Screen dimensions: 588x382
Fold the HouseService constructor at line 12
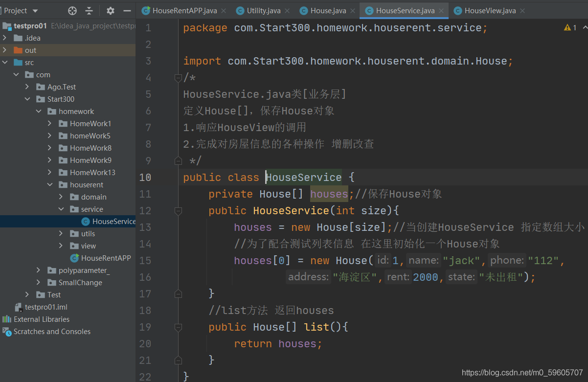coord(178,211)
